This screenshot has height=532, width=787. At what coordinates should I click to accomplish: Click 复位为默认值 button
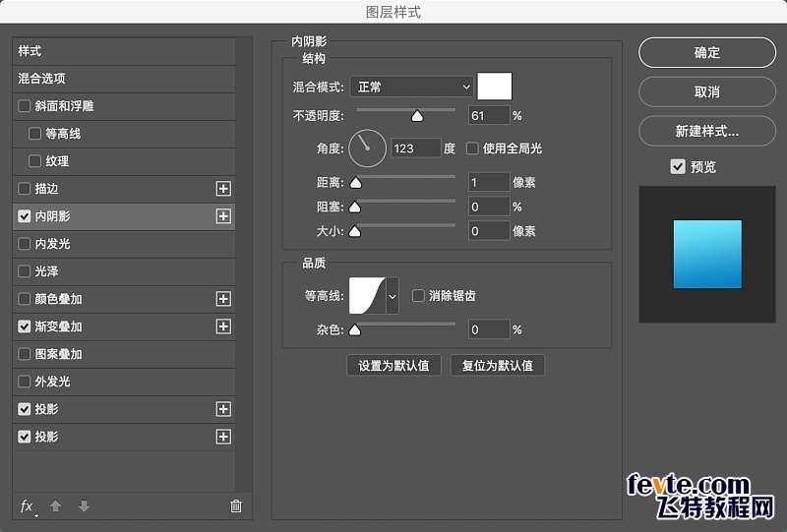tap(498, 366)
